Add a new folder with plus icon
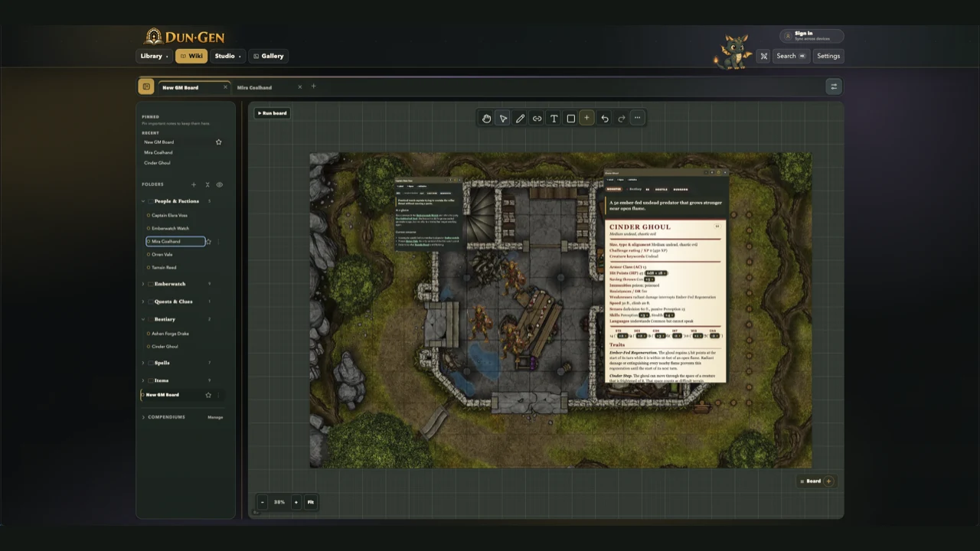Screen dimensions: 980x551 coord(194,184)
